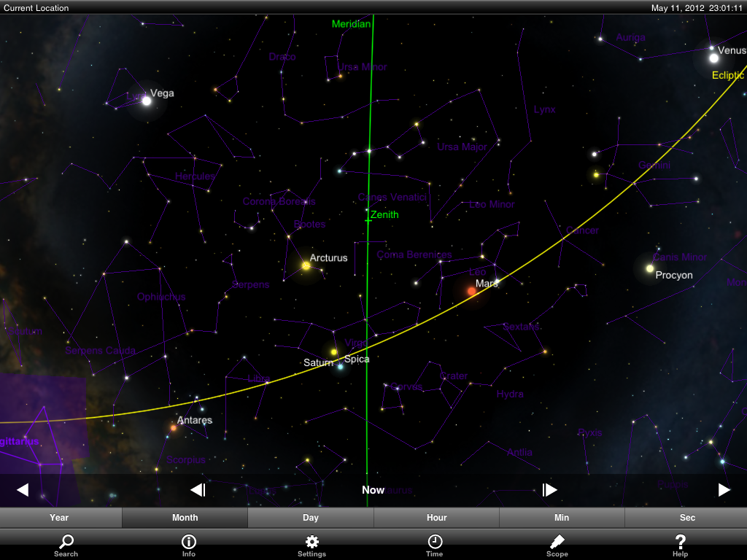The height and width of the screenshot is (560, 747).
Task: Reset time with the Now button
Action: (x=373, y=490)
